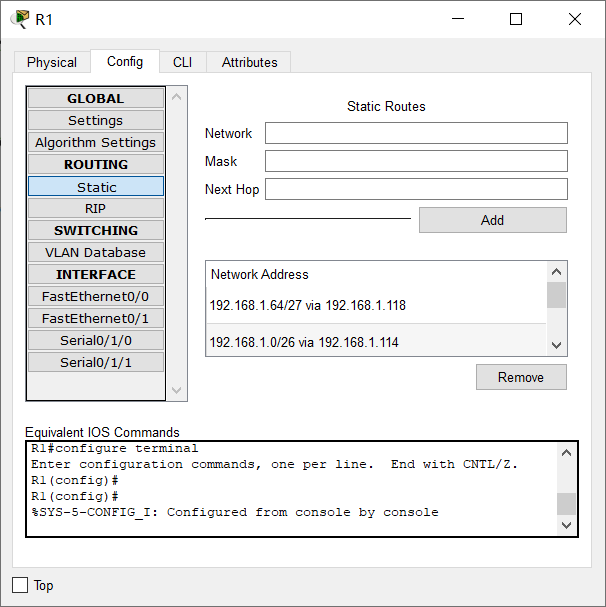This screenshot has height=607, width=606.
Task: Click the GLOBAL section header
Action: tap(96, 98)
